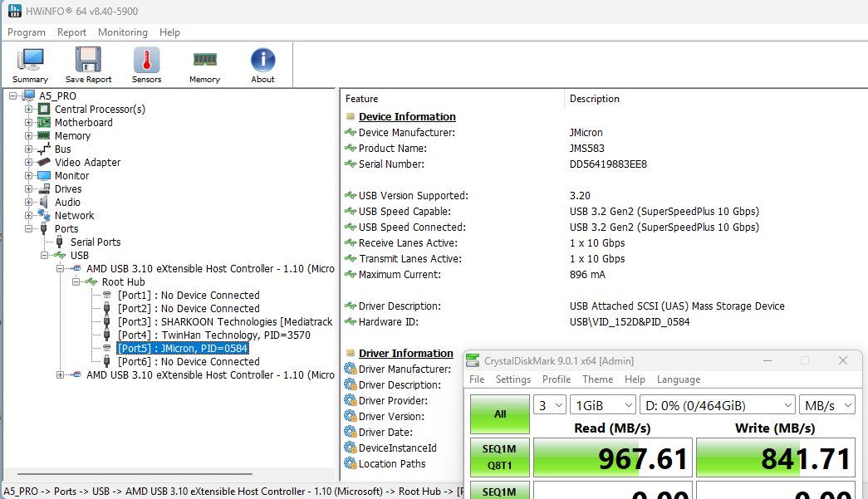Select the Serial Ports tree item
The width and height of the screenshot is (868, 499).
[95, 242]
